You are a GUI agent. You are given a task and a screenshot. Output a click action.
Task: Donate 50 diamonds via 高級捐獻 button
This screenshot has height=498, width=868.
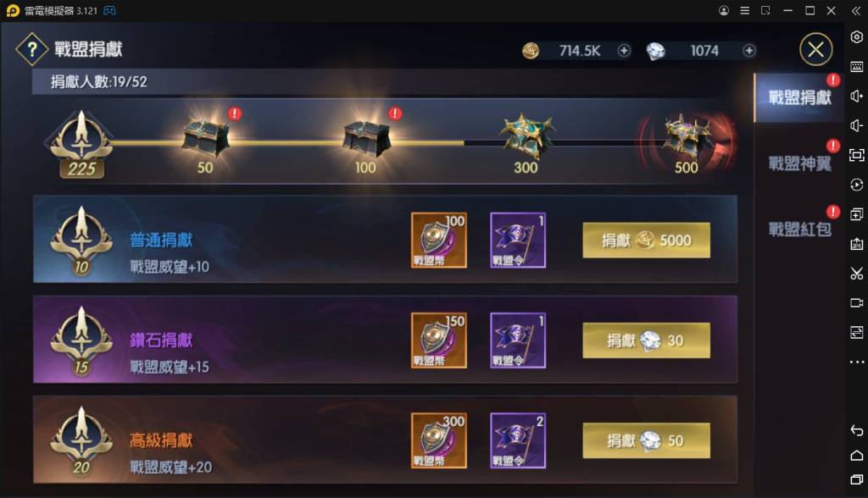pos(646,440)
